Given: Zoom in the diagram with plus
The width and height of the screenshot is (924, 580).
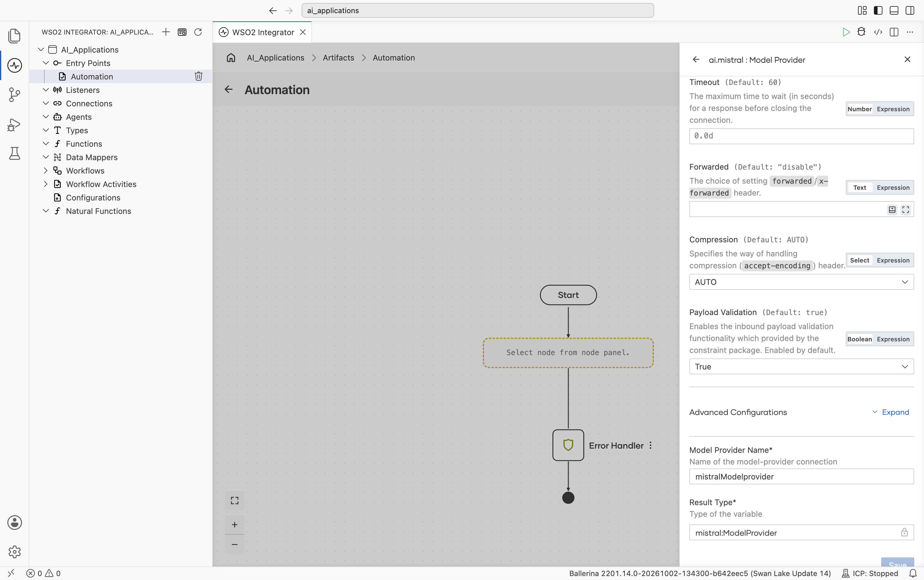Looking at the screenshot, I should pyautogui.click(x=234, y=524).
